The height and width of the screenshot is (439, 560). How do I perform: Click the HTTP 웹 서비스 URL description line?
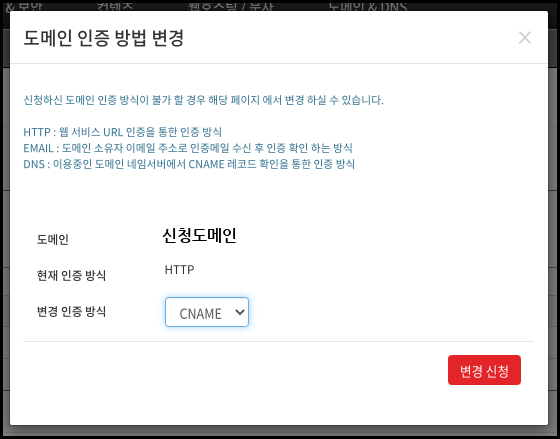(122, 132)
